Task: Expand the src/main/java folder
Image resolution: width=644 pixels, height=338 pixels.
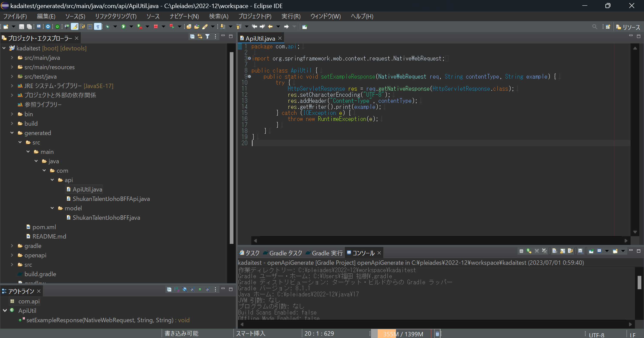Action: coord(12,58)
